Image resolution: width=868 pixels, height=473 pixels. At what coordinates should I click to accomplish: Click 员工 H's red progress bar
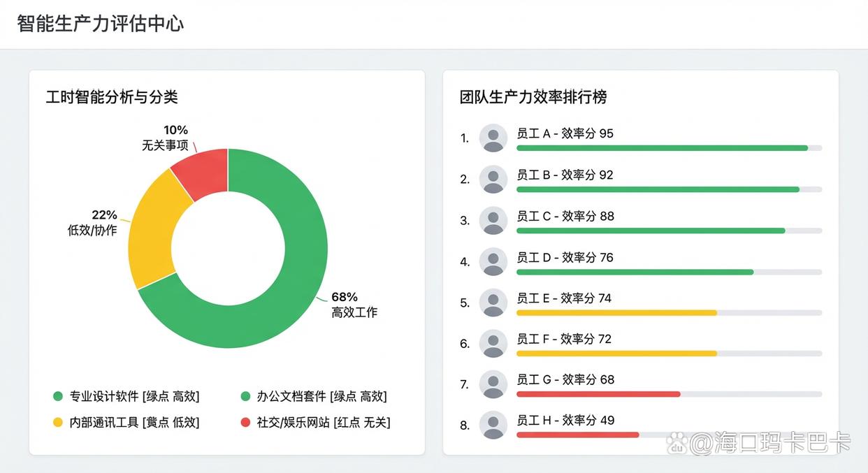[x=580, y=435]
